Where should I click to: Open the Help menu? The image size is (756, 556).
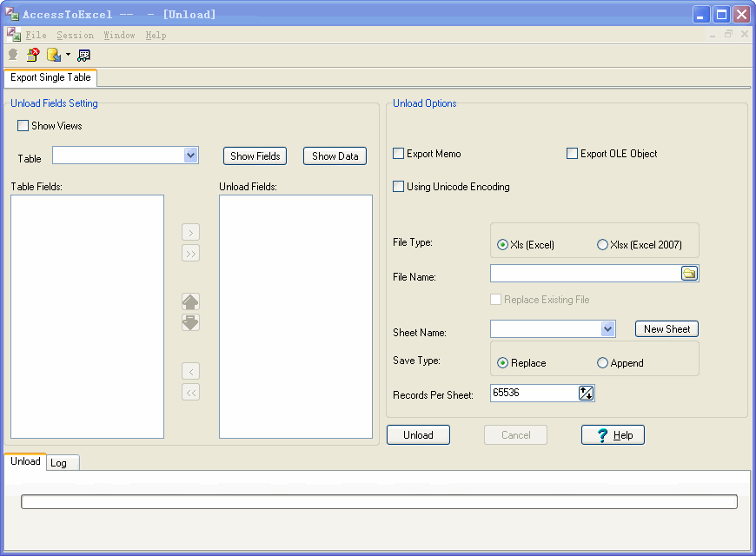click(x=156, y=36)
